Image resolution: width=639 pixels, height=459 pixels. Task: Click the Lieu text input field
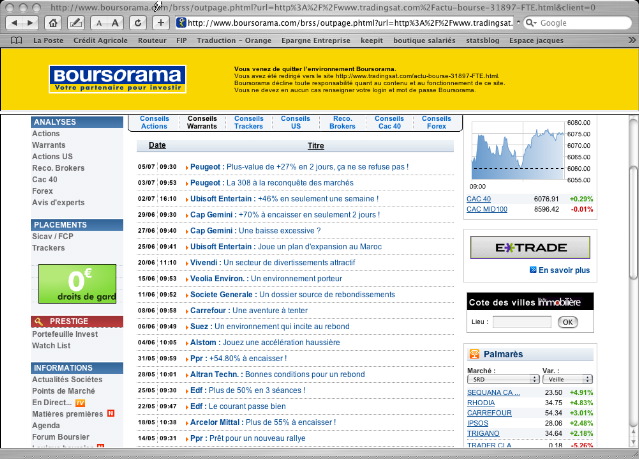(521, 322)
